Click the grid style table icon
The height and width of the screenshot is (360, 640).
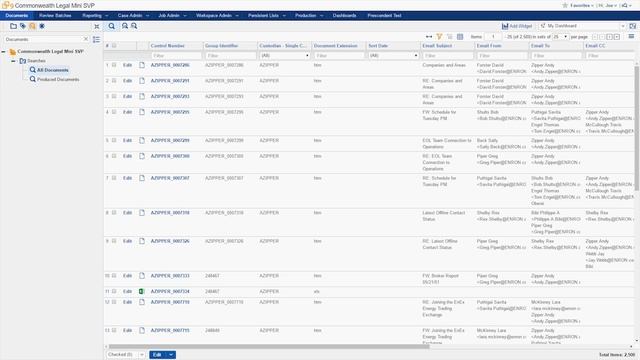(x=460, y=37)
